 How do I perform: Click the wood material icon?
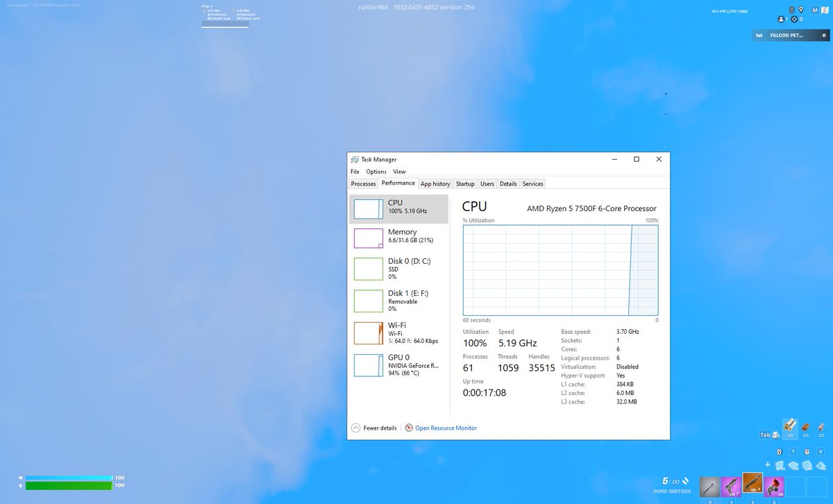coord(790,425)
